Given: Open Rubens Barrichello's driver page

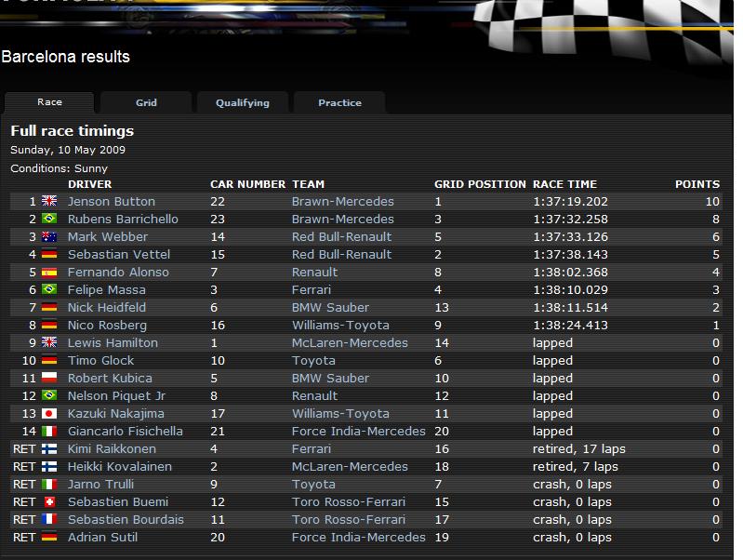Looking at the screenshot, I should click(x=122, y=219).
